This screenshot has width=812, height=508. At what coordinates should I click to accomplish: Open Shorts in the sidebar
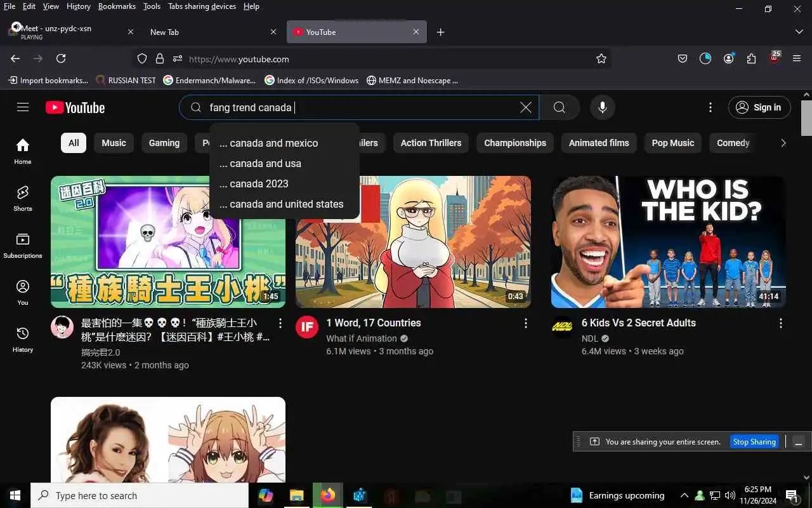pyautogui.click(x=23, y=198)
